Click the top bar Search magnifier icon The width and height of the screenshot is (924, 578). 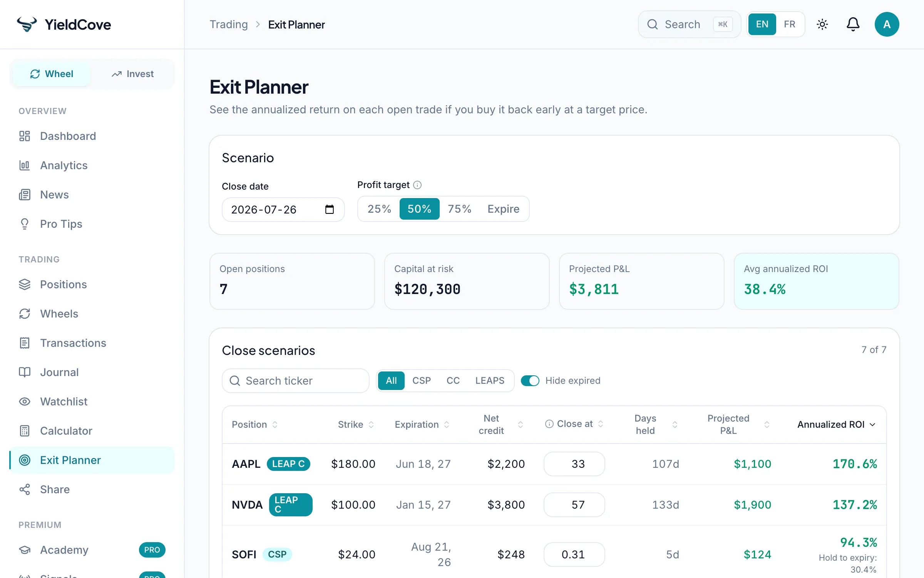(653, 24)
